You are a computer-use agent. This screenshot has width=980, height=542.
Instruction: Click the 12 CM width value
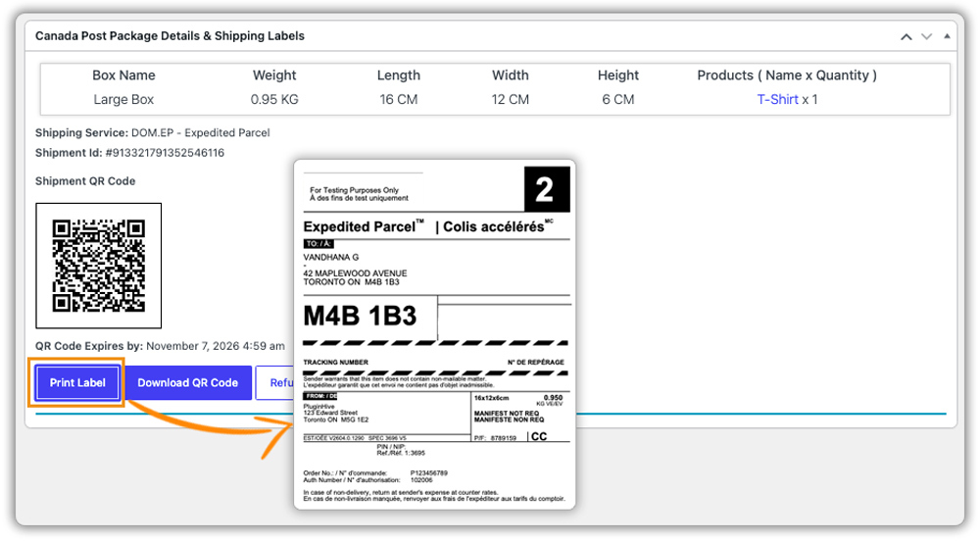510,99
